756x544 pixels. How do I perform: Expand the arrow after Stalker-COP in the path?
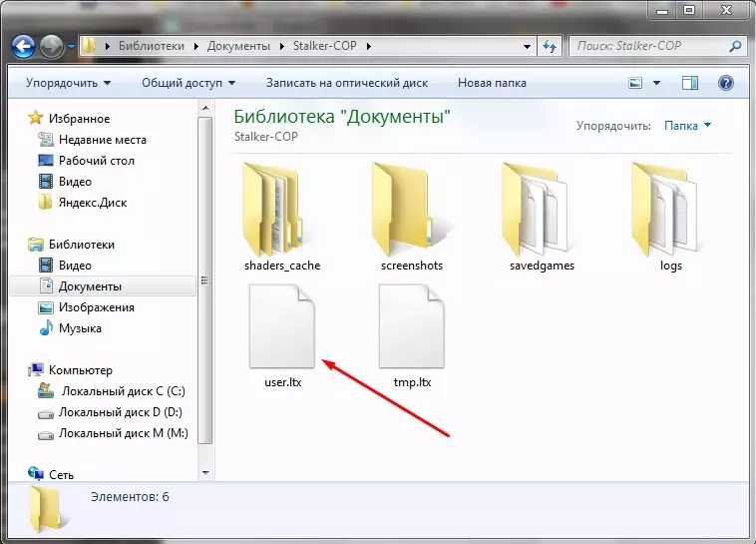[x=368, y=46]
